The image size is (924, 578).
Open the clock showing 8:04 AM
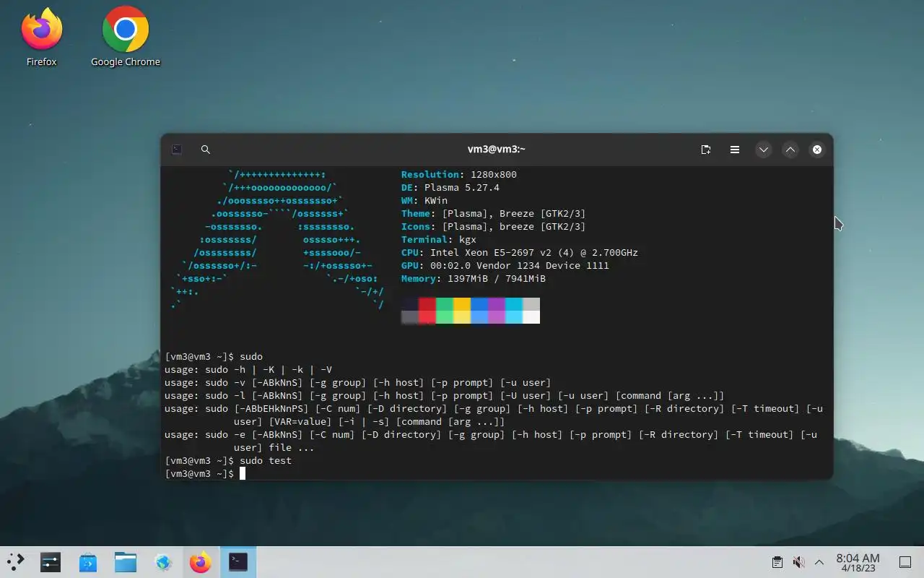point(858,562)
